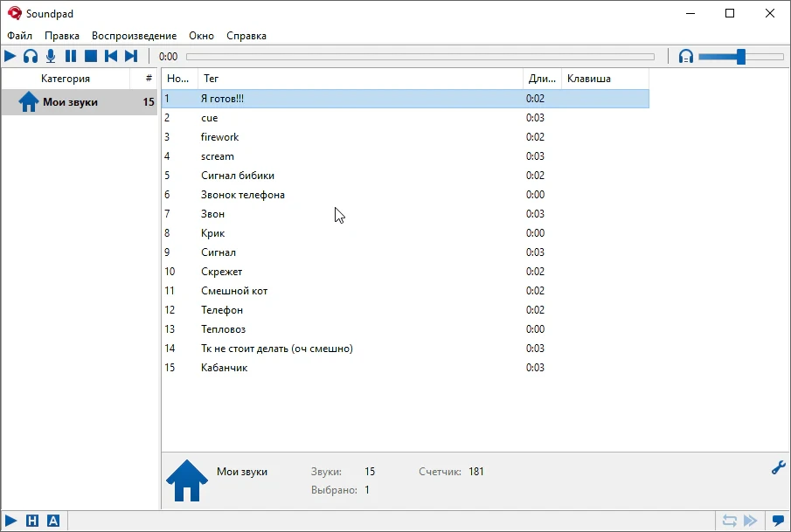
Task: Open the wrench settings icon
Action: (779, 467)
